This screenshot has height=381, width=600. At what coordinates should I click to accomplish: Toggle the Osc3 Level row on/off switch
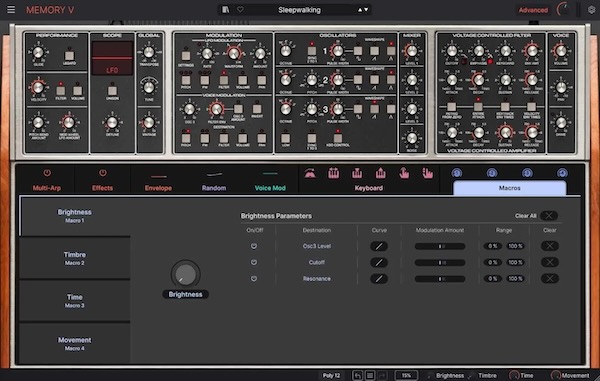click(254, 246)
